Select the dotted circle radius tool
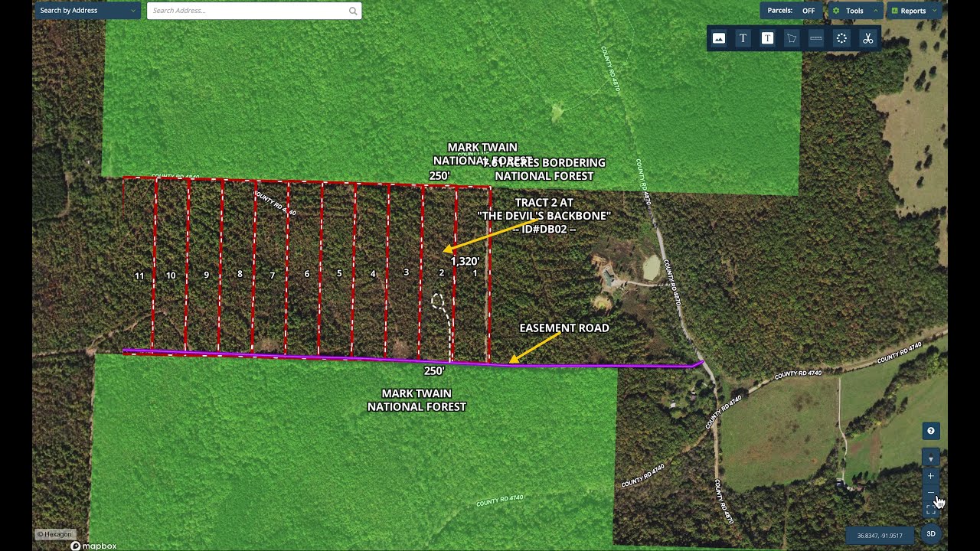Viewport: 980px width, 551px height. (841, 38)
